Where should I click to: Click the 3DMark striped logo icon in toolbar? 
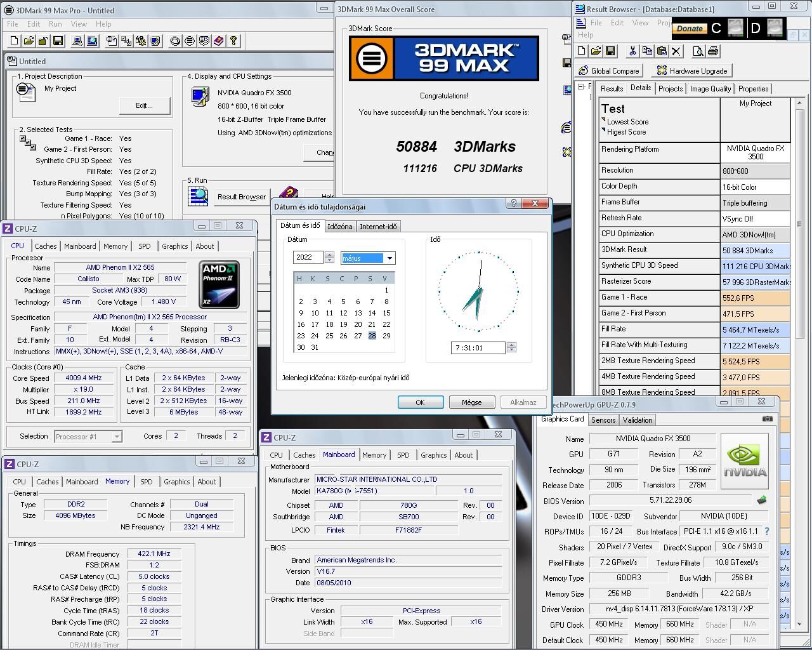click(x=190, y=41)
